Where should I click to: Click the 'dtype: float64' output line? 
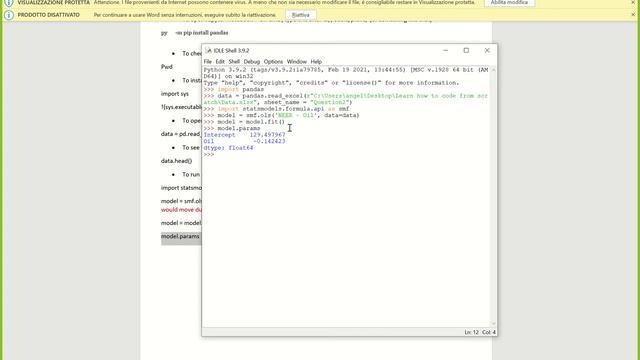pos(228,148)
